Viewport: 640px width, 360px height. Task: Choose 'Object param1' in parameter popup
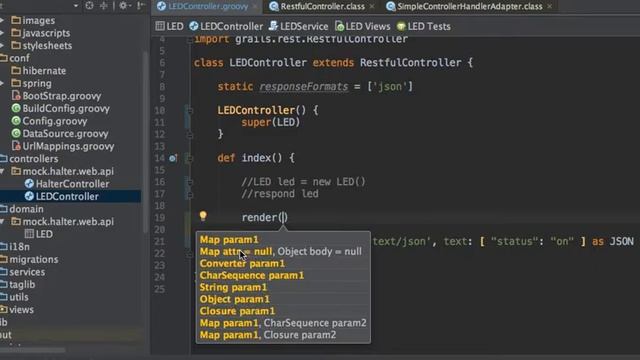pyautogui.click(x=235, y=299)
